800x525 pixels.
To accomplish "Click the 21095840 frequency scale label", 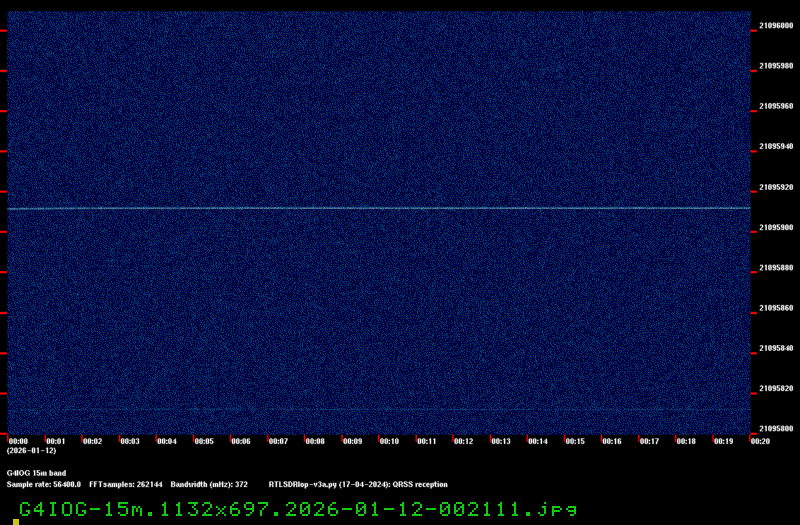I will pos(776,348).
